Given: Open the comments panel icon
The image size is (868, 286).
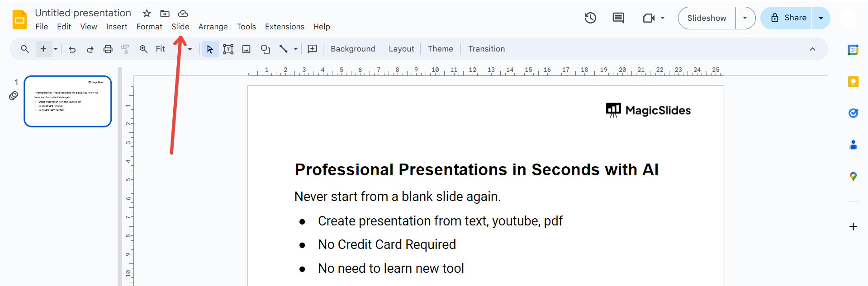Looking at the screenshot, I should click(618, 18).
